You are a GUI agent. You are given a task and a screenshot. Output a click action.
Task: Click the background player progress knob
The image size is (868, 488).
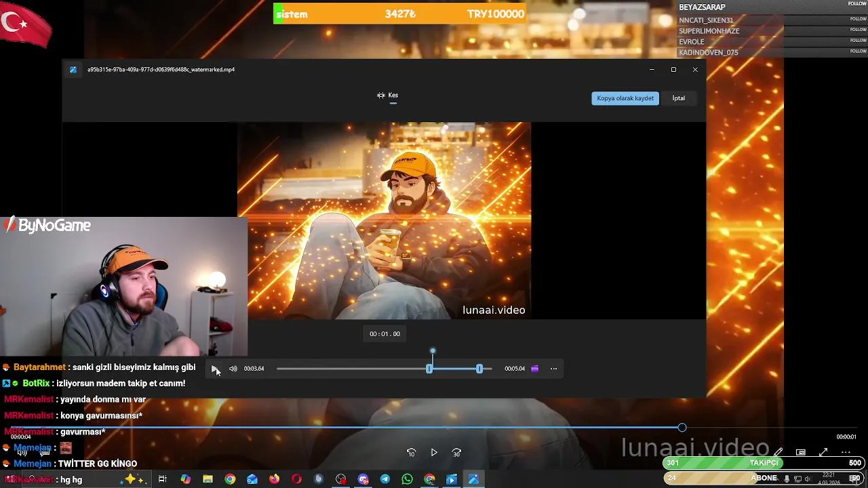682,428
